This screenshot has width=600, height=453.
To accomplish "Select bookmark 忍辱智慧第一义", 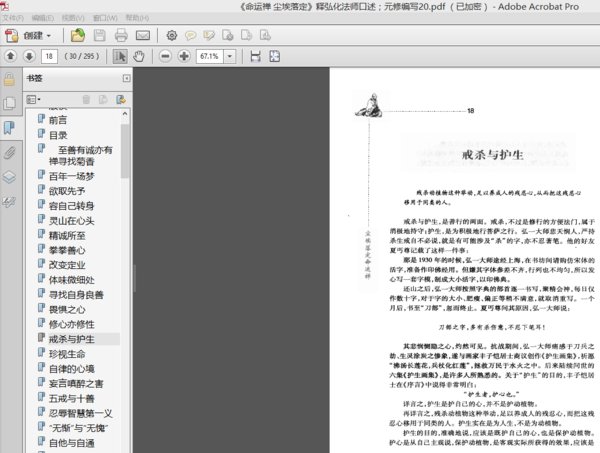I will [x=81, y=413].
